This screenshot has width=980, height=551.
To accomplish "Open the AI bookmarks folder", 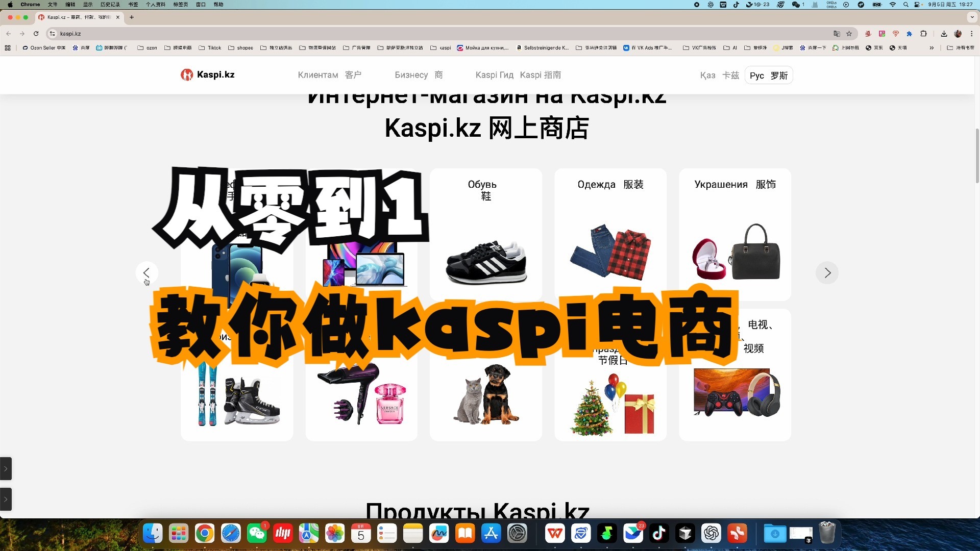I will [730, 48].
